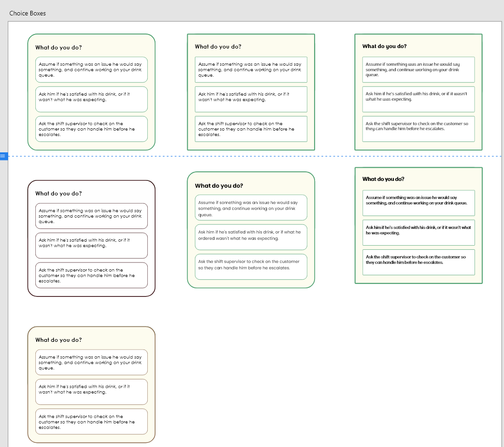The image size is (504, 447).
Task: Click 'Ask him' option in top-left rounded green card
Action: click(91, 99)
